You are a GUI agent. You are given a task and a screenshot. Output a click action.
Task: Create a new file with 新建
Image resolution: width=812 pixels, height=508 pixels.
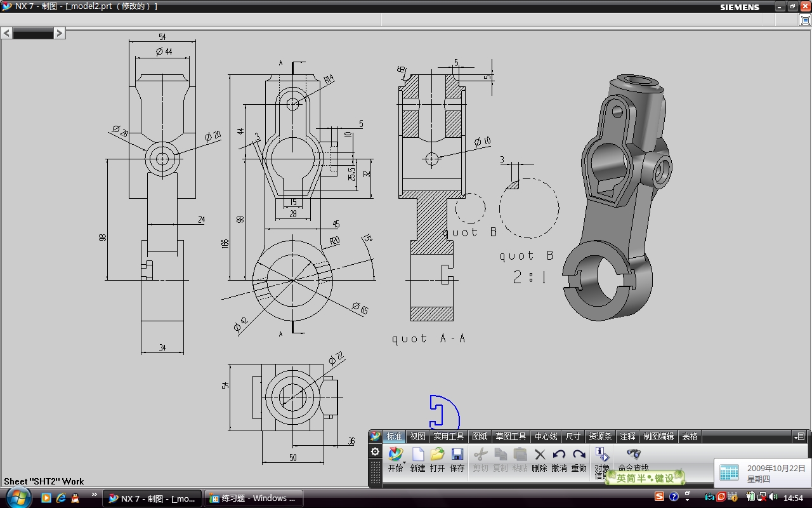pos(417,460)
